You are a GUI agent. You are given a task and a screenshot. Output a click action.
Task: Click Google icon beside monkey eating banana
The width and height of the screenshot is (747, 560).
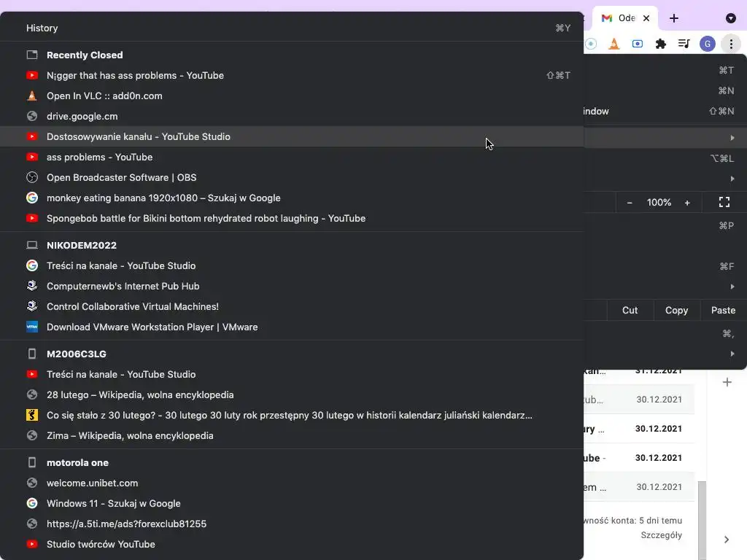coord(32,198)
